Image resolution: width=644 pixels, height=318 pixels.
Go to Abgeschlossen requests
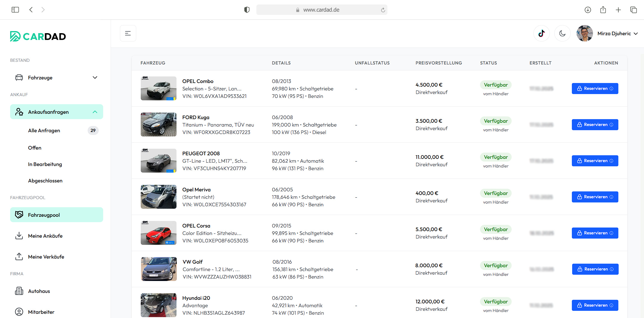pos(45,181)
